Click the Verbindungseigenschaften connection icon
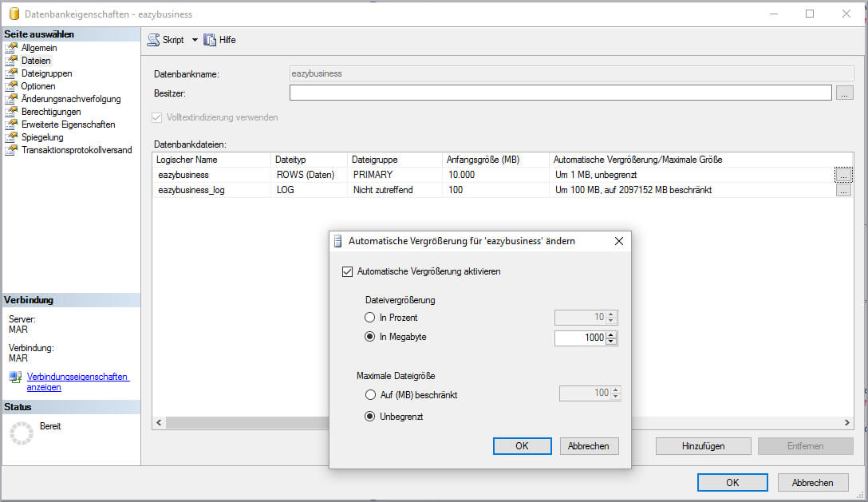 coord(16,377)
